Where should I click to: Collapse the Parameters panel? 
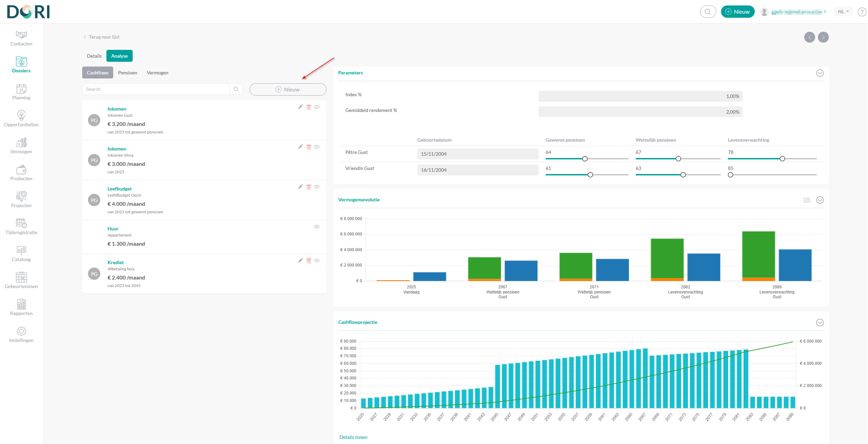pyautogui.click(x=820, y=73)
